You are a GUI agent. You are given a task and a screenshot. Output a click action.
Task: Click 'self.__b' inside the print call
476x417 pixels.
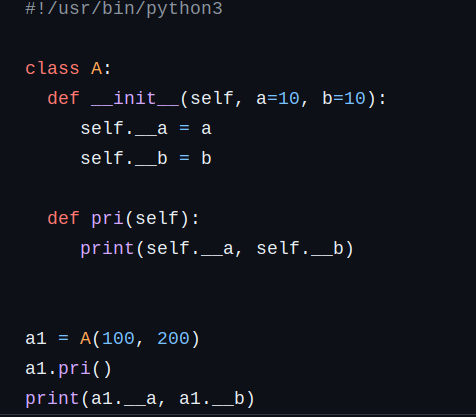pos(300,249)
